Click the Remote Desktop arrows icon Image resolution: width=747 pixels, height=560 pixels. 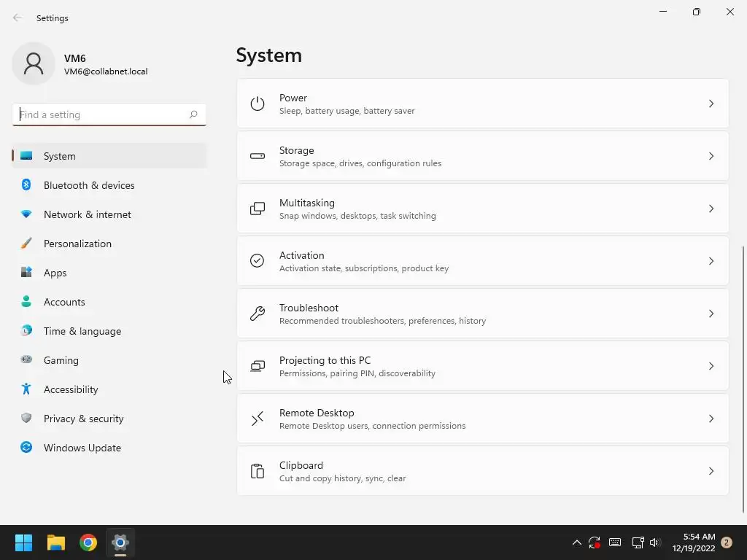(258, 419)
